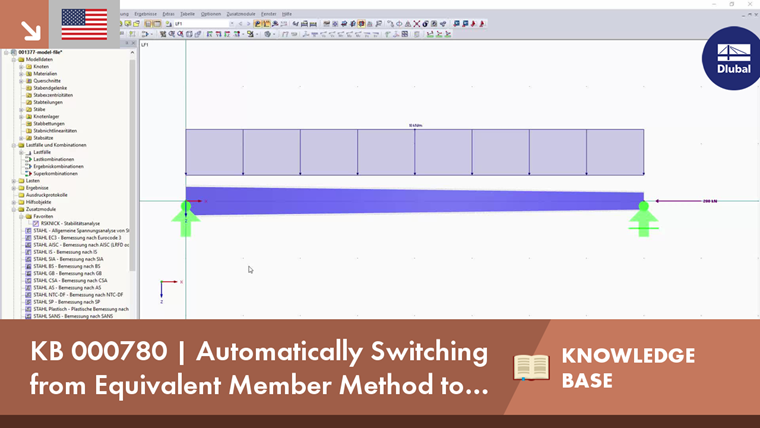Viewport: 760px width, 428px height.
Task: Select Stabexzentrizitäten in navigator
Action: point(53,95)
